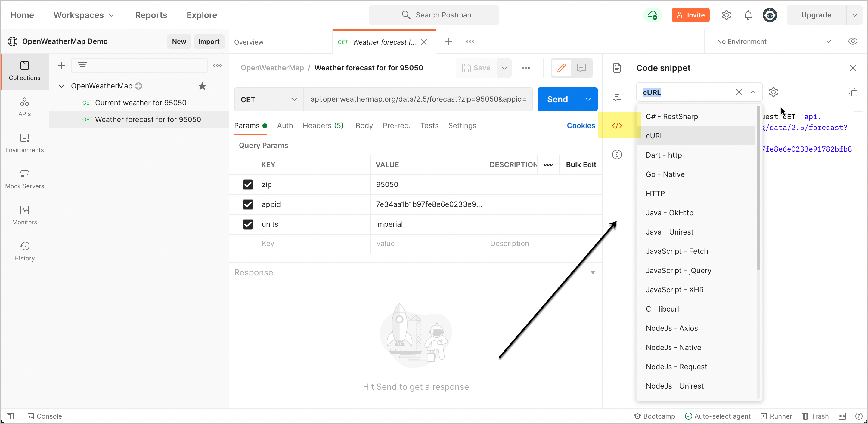Viewport: 868px width, 424px height.
Task: Click the New button
Action: tap(179, 41)
